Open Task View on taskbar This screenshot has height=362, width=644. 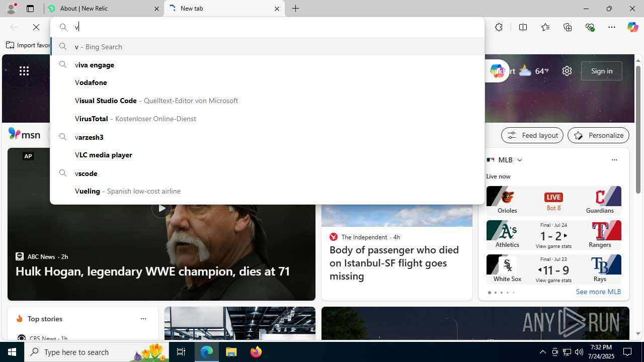(181, 352)
